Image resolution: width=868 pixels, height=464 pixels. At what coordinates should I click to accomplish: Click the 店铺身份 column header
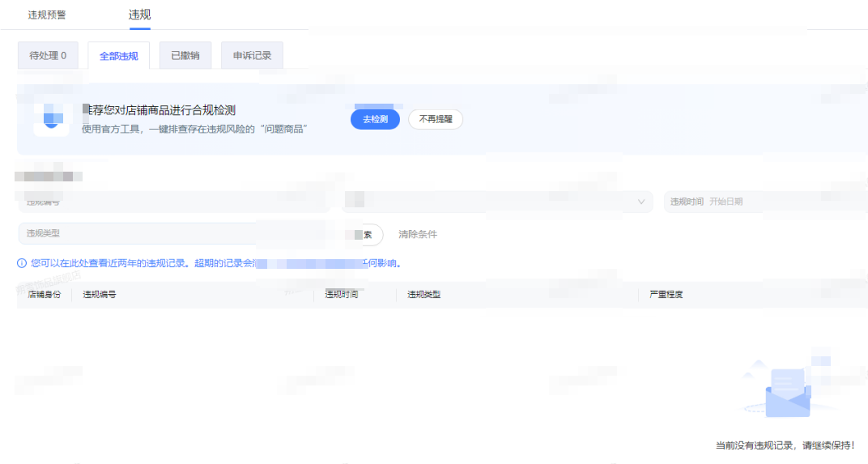click(x=45, y=294)
